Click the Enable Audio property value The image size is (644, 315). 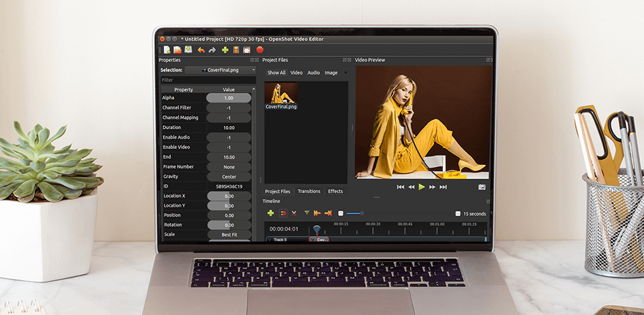click(x=229, y=137)
